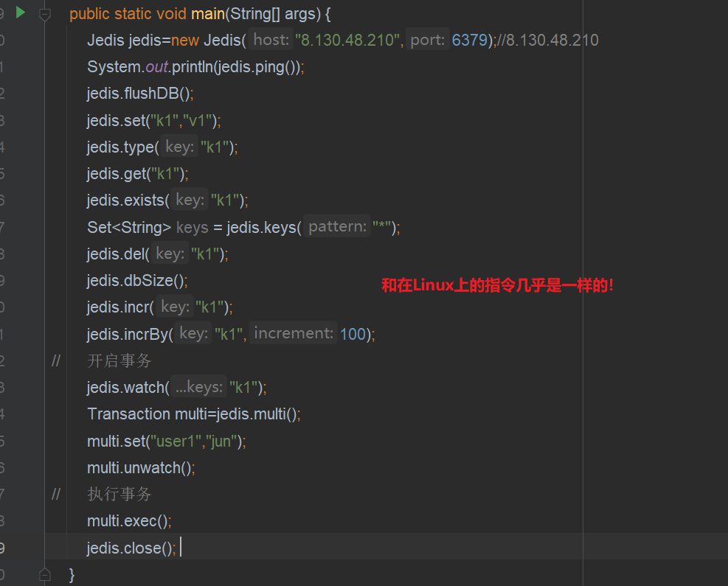This screenshot has height=586, width=728.
Task: Click the host: parameter hint
Action: pos(271,40)
